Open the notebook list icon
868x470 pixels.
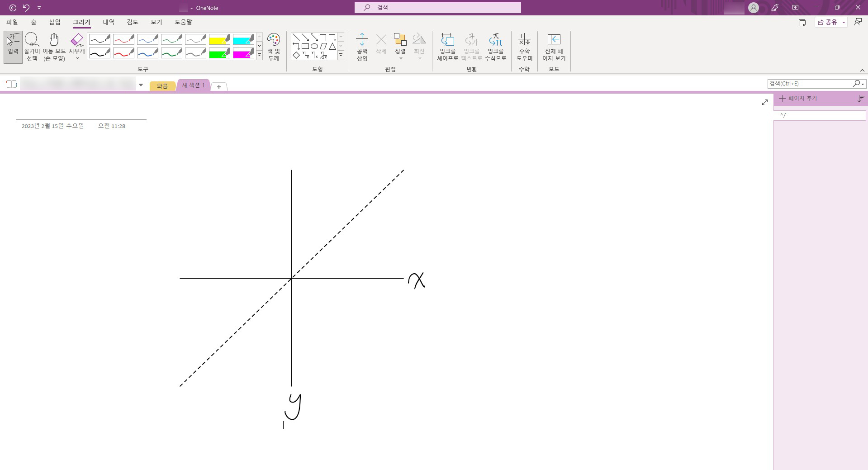click(x=12, y=84)
